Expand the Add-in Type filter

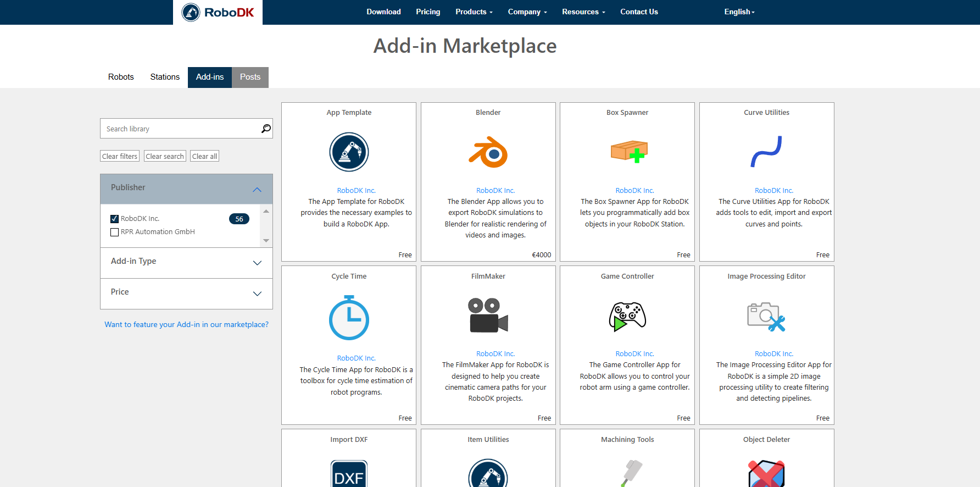pos(257,262)
